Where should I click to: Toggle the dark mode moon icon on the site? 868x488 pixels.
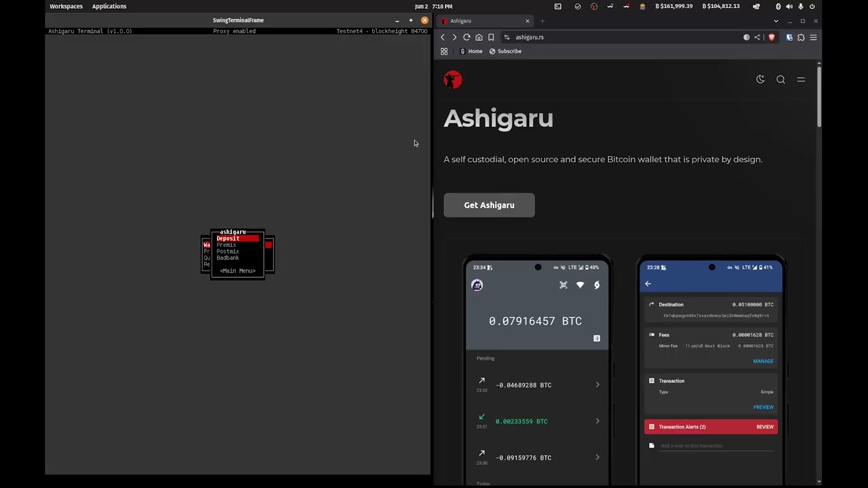[760, 79]
